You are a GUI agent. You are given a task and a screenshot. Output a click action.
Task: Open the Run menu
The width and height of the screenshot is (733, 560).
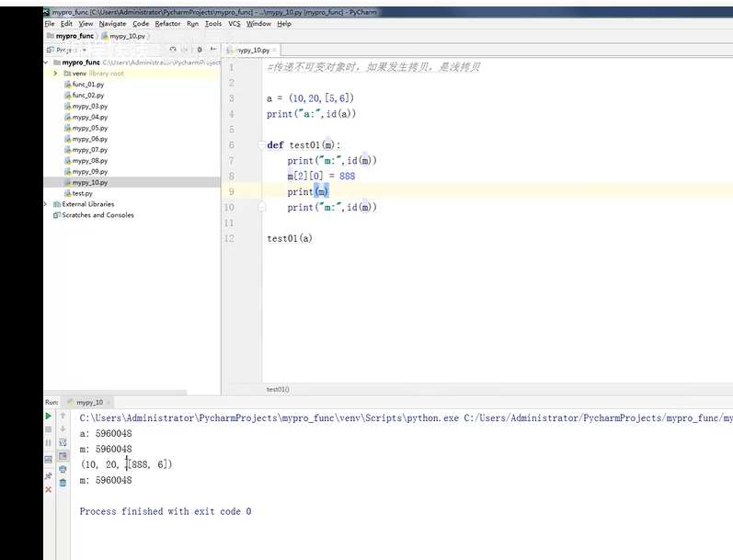192,24
